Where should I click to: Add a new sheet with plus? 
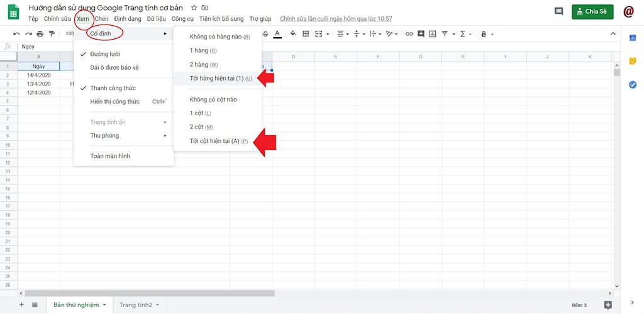[22, 305]
